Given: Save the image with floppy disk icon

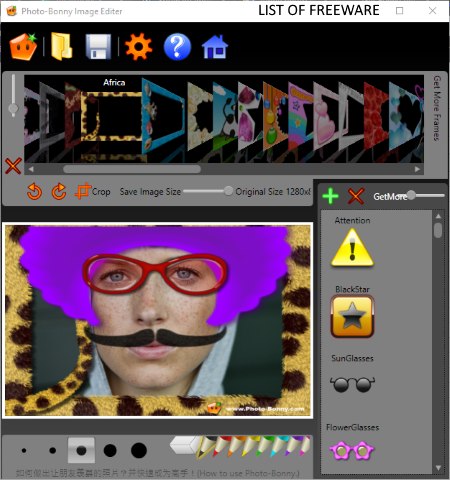Looking at the screenshot, I should click(x=98, y=47).
